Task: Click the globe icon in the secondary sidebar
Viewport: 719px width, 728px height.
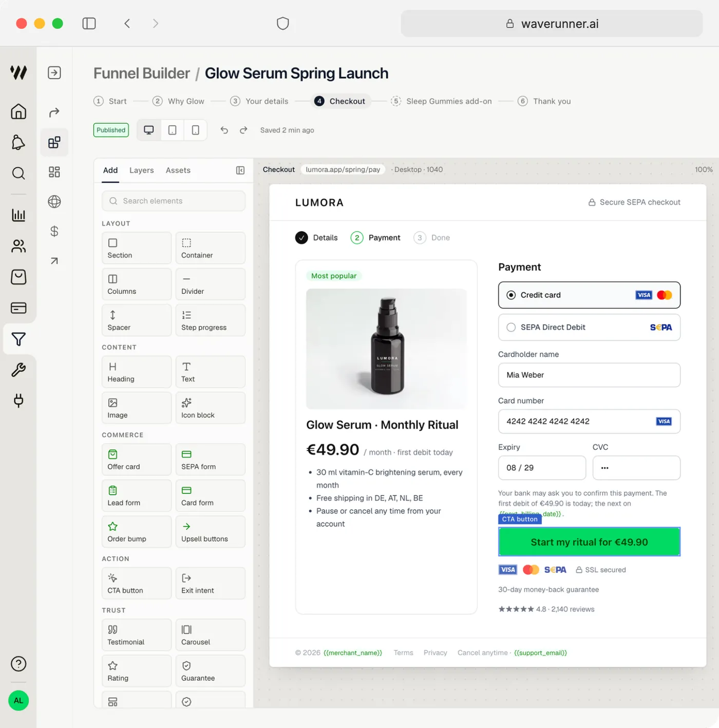Action: 54,201
